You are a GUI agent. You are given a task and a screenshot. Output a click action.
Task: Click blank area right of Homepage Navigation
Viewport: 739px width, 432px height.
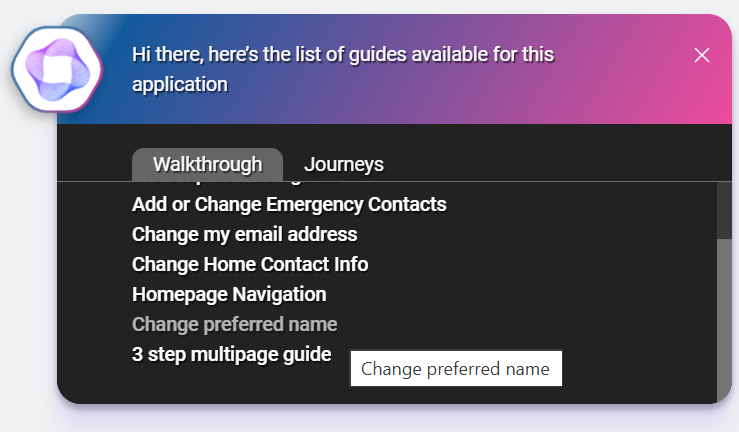point(520,295)
